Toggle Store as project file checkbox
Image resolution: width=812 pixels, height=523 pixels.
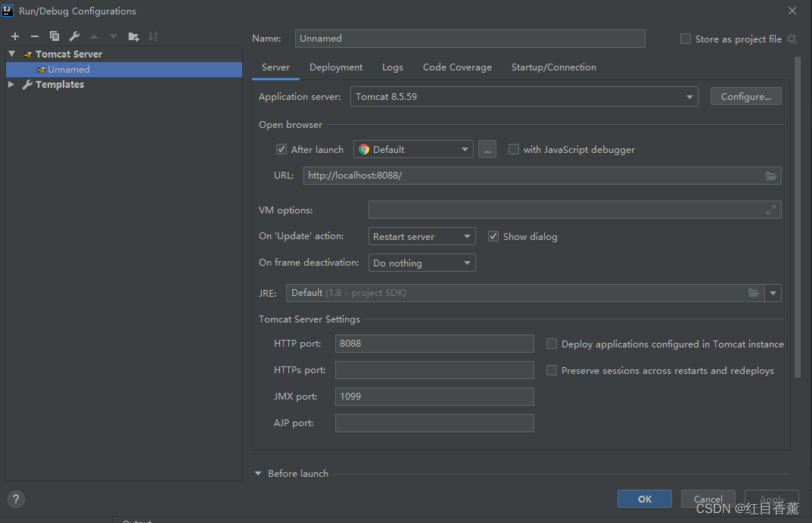(x=685, y=39)
